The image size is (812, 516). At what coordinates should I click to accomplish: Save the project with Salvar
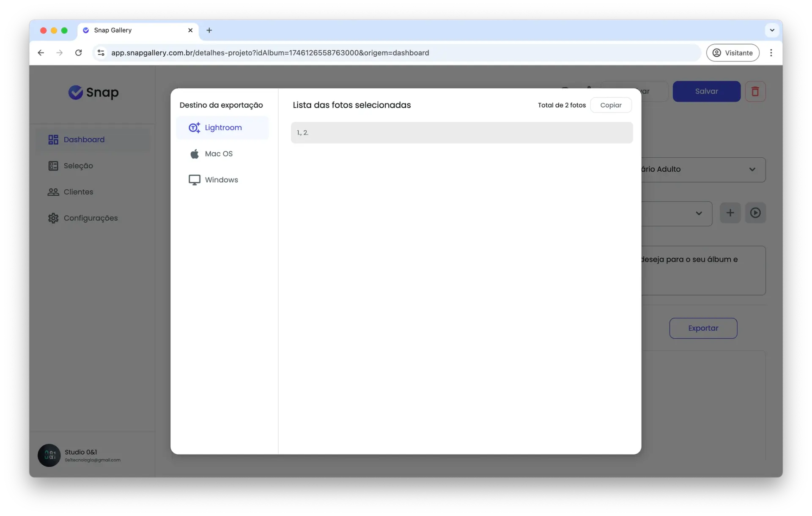coord(706,91)
